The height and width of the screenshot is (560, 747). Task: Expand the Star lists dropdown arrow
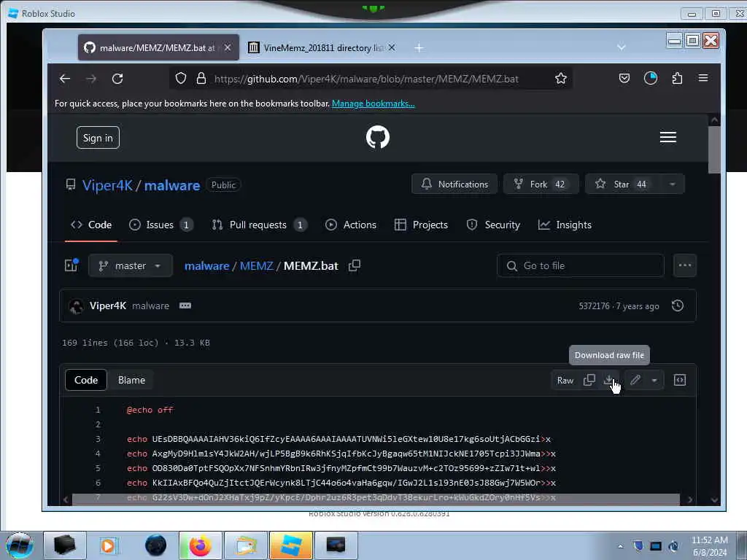pyautogui.click(x=673, y=184)
